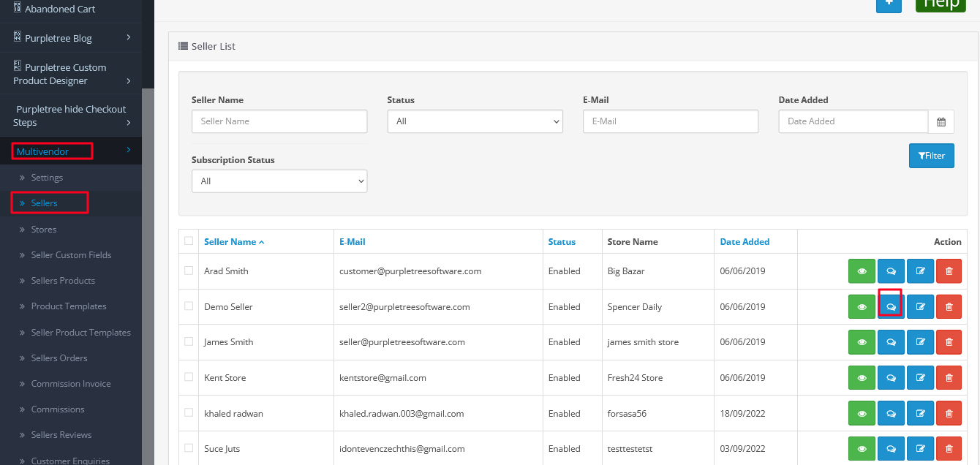Viewport: 980px width, 465px height.
Task: Go to Multivendor Settings
Action: point(47,178)
